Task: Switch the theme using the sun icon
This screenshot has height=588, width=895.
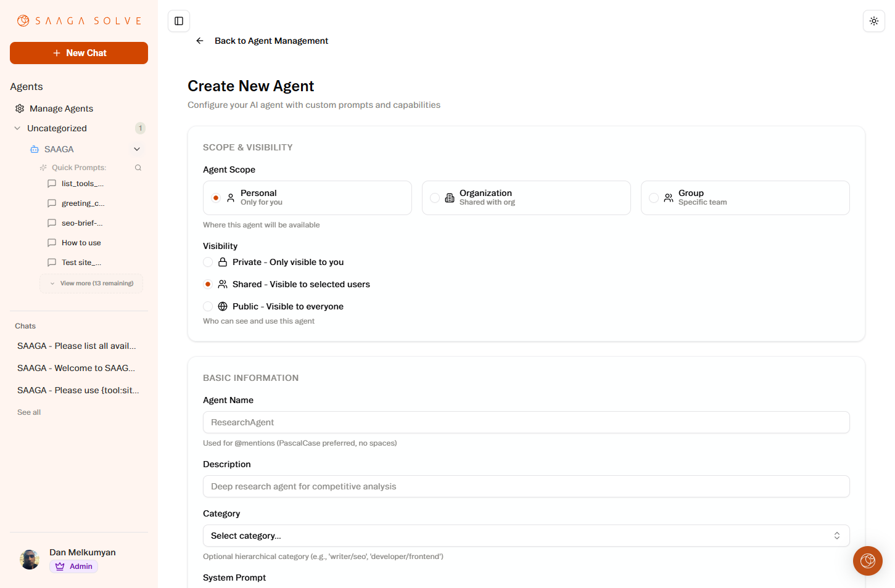Action: point(874,20)
